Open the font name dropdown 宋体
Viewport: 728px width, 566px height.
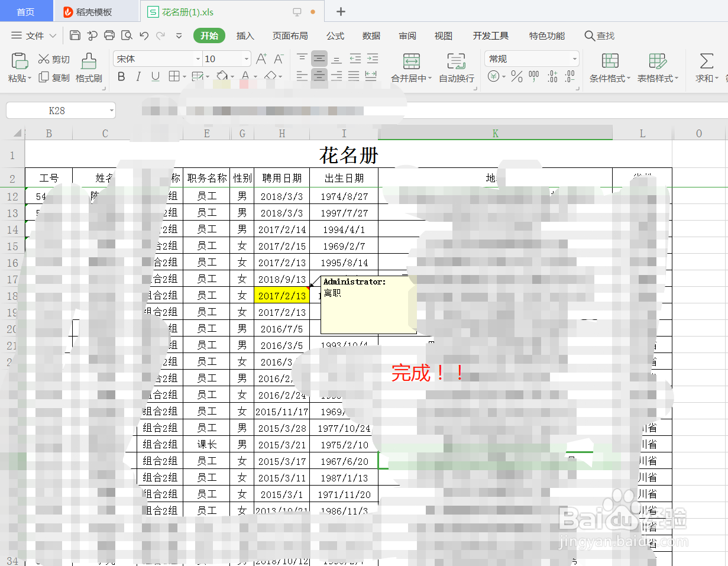point(198,59)
